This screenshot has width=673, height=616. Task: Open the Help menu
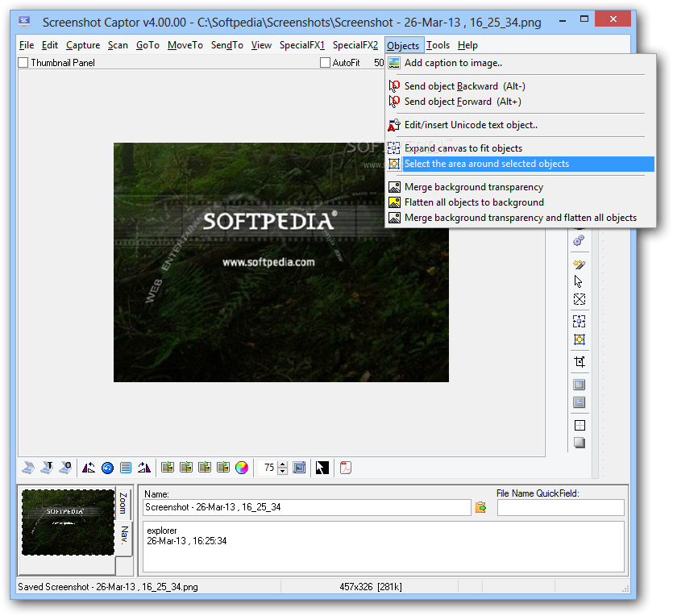click(x=467, y=45)
